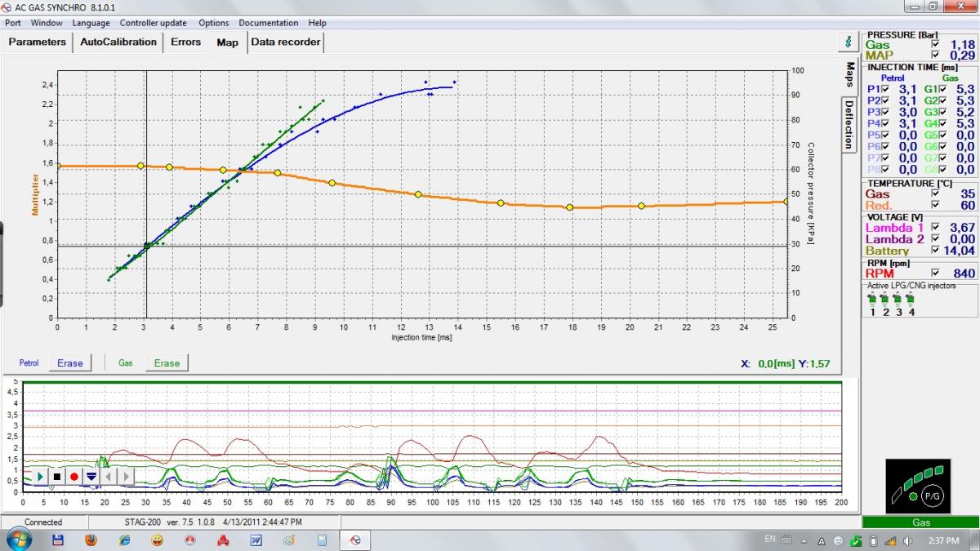Switch fuel using the P/G switch panel
This screenshot has height=551, width=980.
pyautogui.click(x=919, y=486)
